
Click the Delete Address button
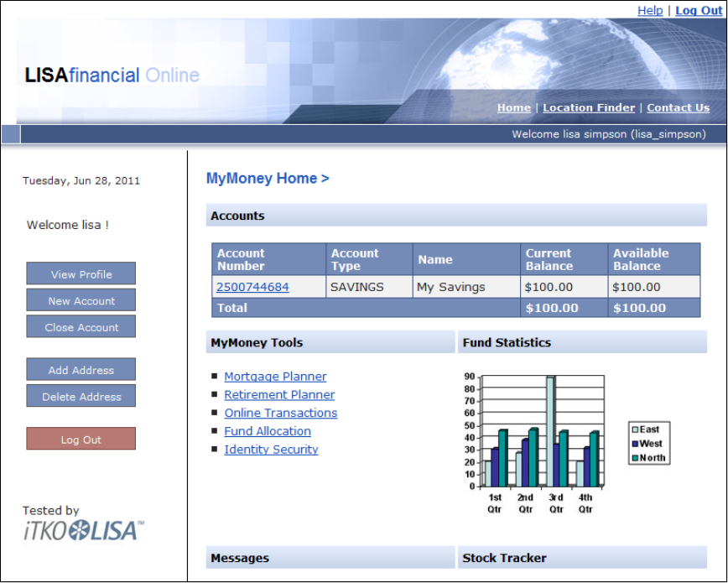[81, 396]
